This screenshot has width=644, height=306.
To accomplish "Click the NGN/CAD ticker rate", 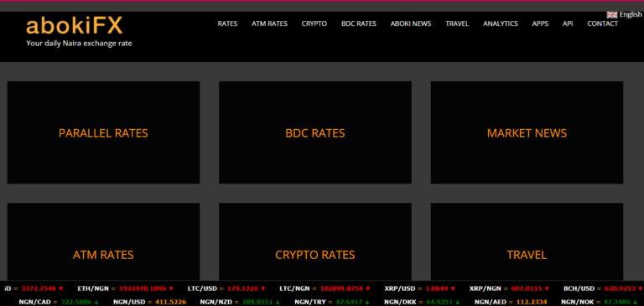I will pyautogui.click(x=59, y=303).
